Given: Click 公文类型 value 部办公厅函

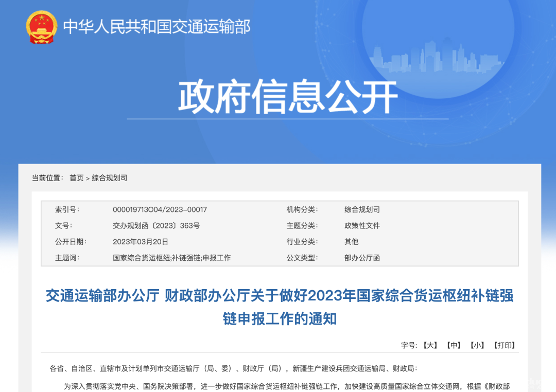Looking at the screenshot, I should coord(361,258).
